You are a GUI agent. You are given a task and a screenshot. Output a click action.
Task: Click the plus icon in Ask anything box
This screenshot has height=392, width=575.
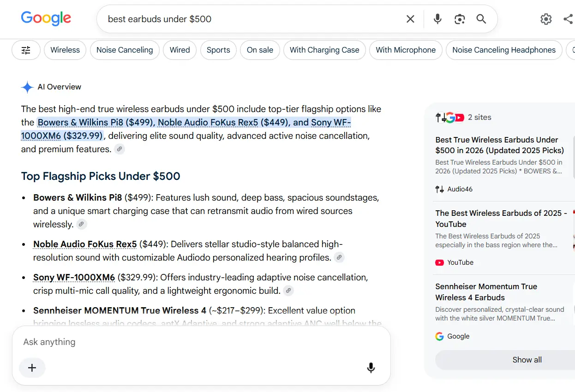(x=32, y=368)
